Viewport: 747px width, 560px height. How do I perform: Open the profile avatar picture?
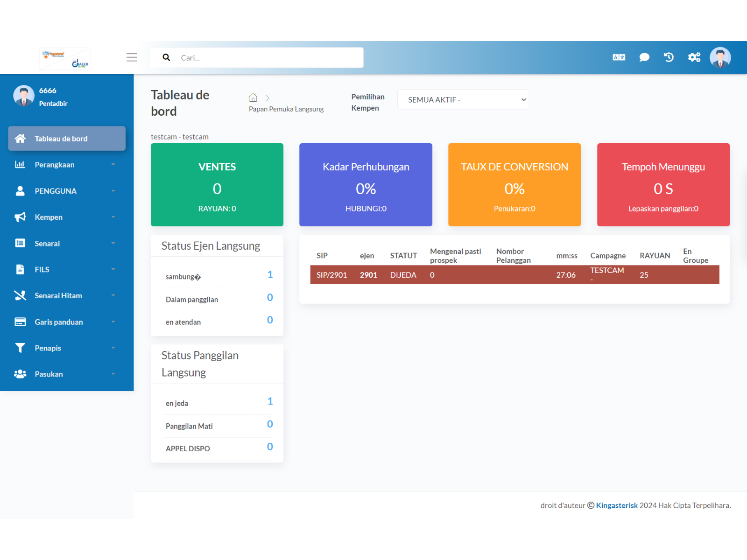(x=720, y=57)
